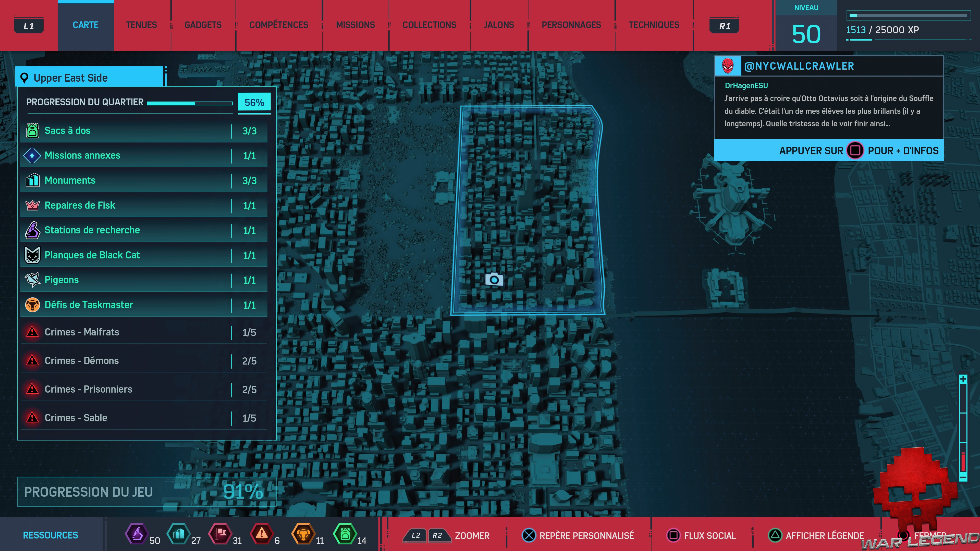Image resolution: width=980 pixels, height=551 pixels.
Task: Click the camera marker on the map
Action: coord(494,280)
